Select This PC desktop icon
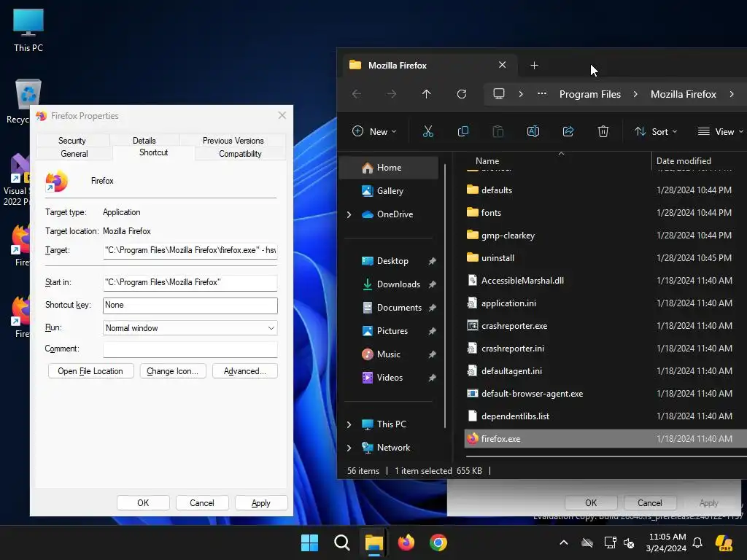 pyautogui.click(x=28, y=30)
